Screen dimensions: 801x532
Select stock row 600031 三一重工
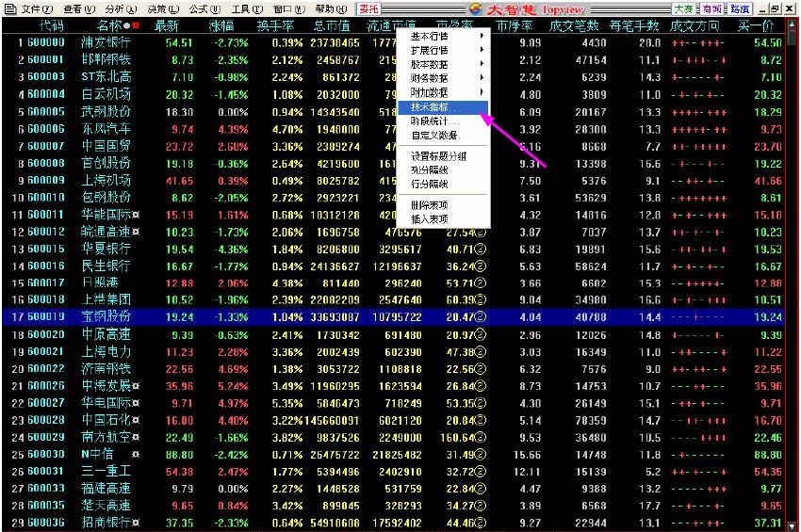pos(395,472)
